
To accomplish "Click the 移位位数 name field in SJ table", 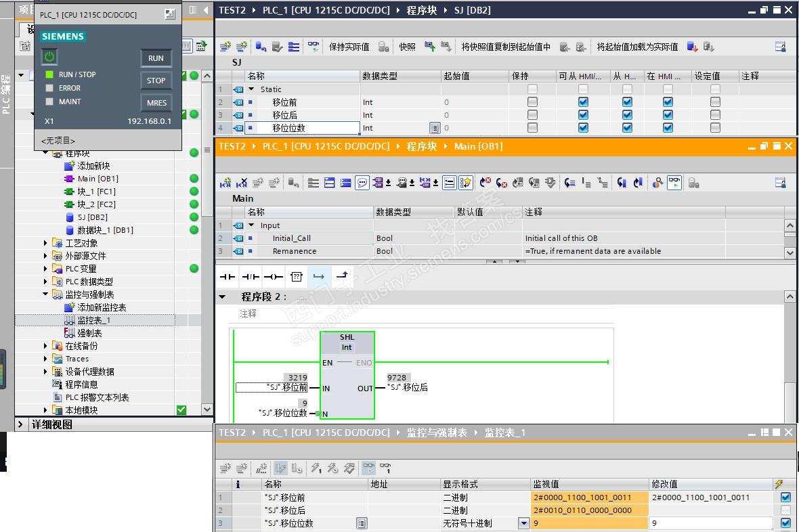I will 303,128.
